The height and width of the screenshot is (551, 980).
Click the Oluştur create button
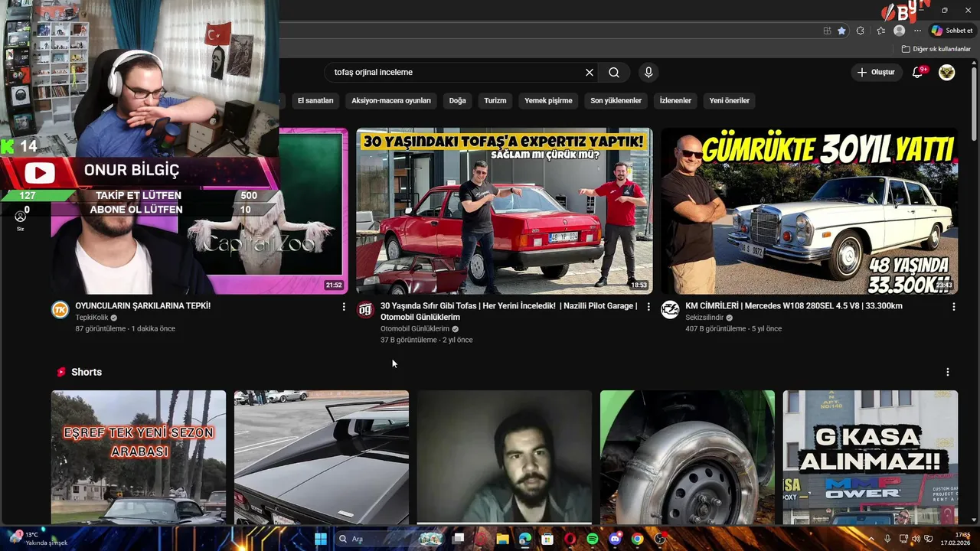[x=876, y=73]
